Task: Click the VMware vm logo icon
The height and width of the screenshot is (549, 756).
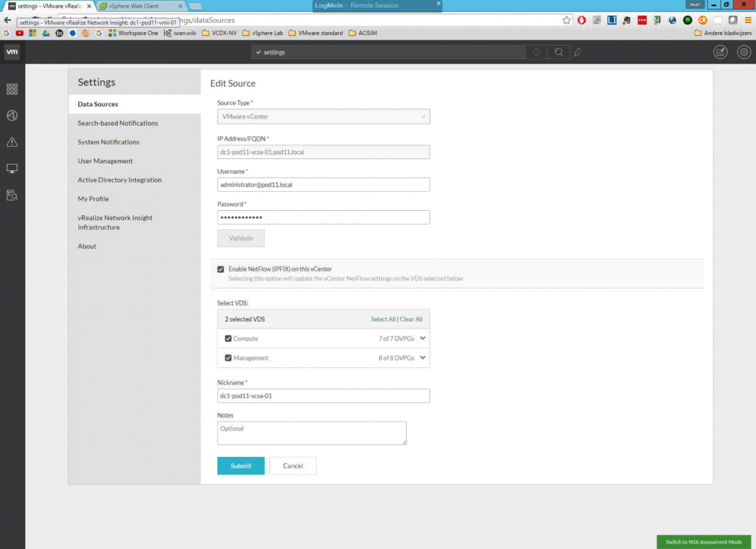Action: (x=11, y=52)
